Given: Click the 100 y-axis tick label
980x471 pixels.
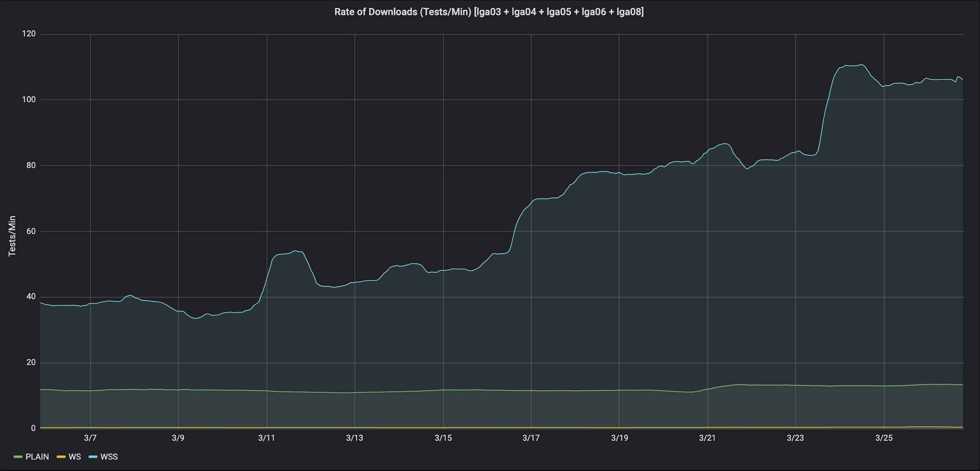Looking at the screenshot, I should [29, 100].
